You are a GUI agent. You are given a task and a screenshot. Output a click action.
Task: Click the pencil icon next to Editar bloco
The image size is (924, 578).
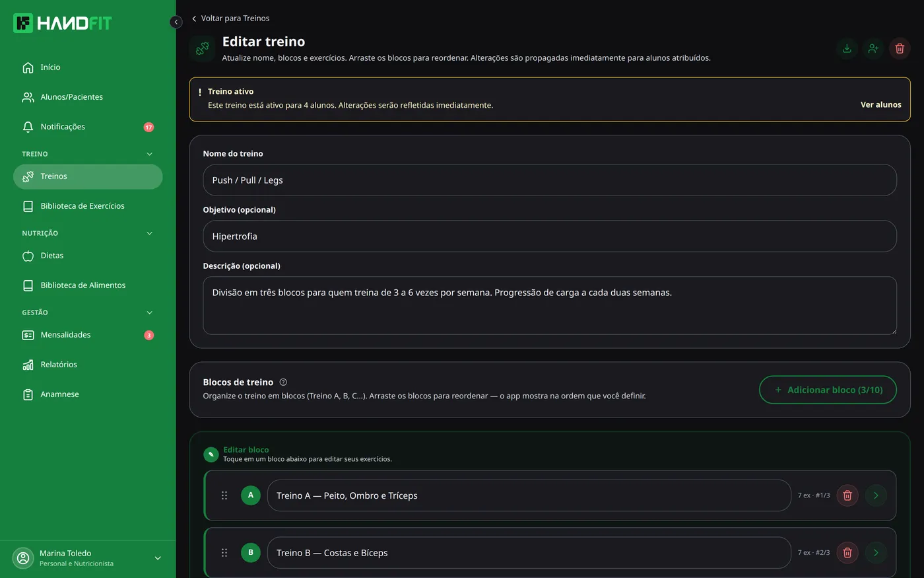point(211,454)
